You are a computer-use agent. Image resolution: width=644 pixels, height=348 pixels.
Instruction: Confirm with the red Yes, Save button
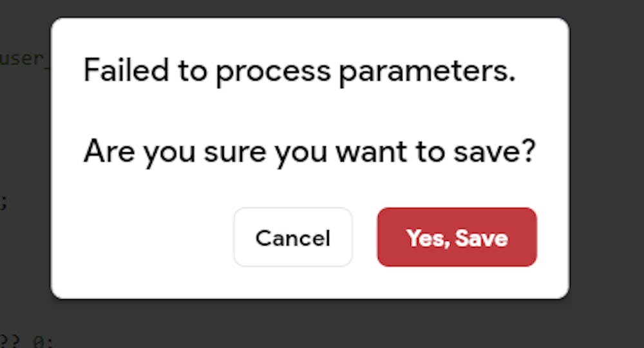point(457,238)
